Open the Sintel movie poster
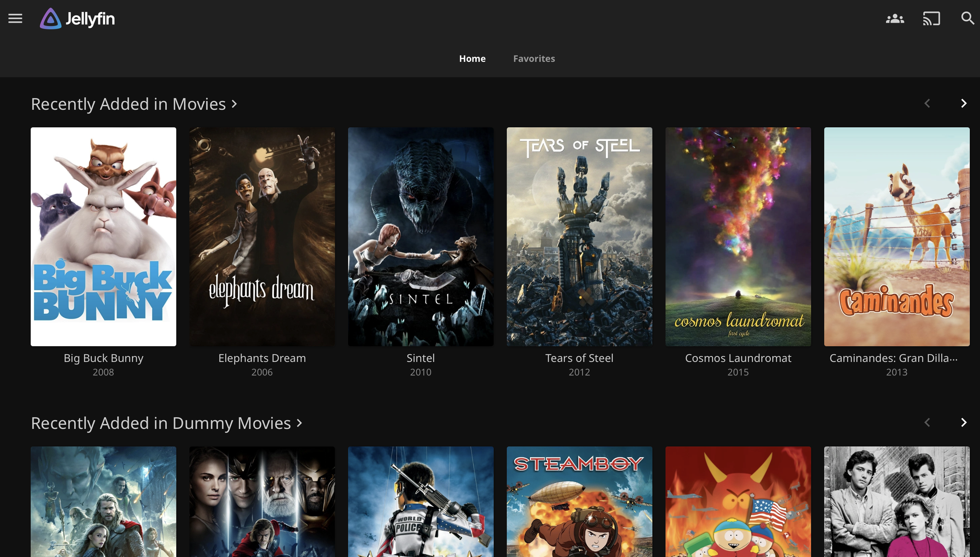 (421, 236)
